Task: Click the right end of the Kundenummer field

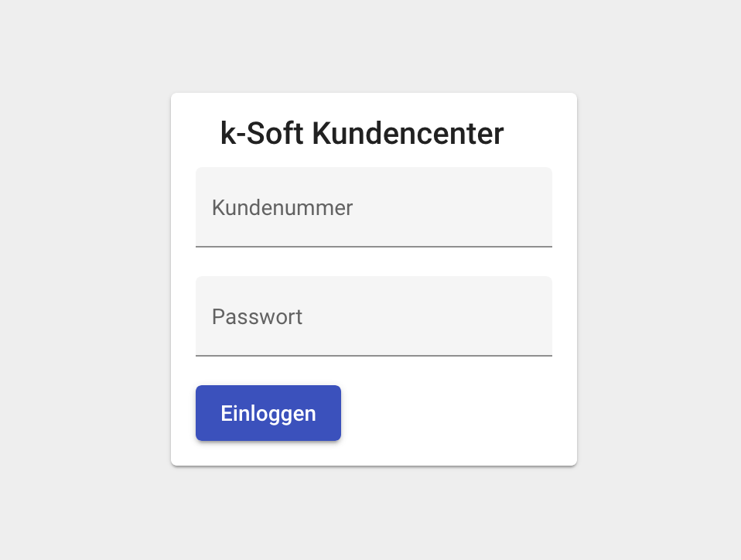Action: coord(538,207)
